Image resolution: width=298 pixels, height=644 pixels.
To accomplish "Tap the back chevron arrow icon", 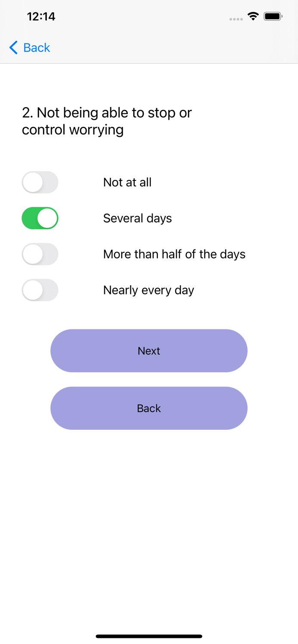I will (13, 48).
